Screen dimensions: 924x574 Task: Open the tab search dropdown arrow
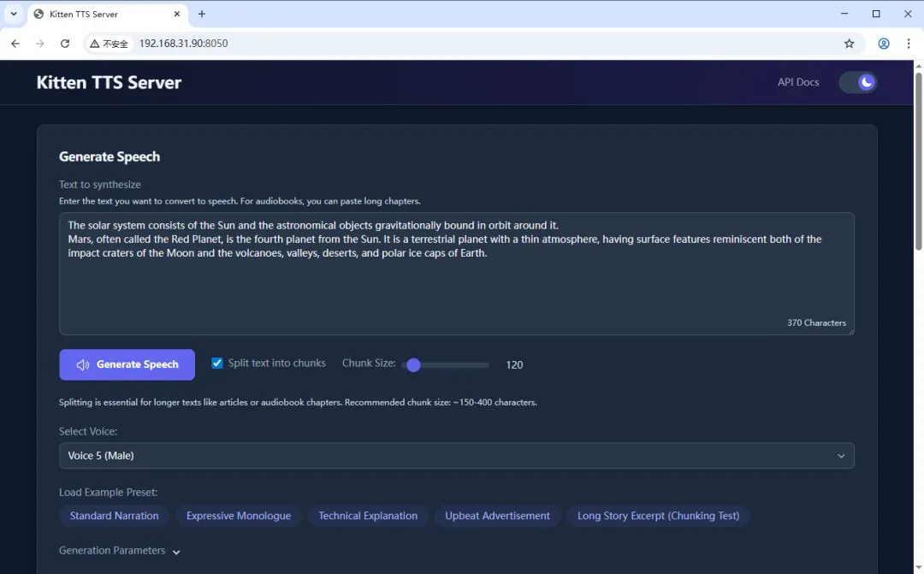(x=15, y=15)
